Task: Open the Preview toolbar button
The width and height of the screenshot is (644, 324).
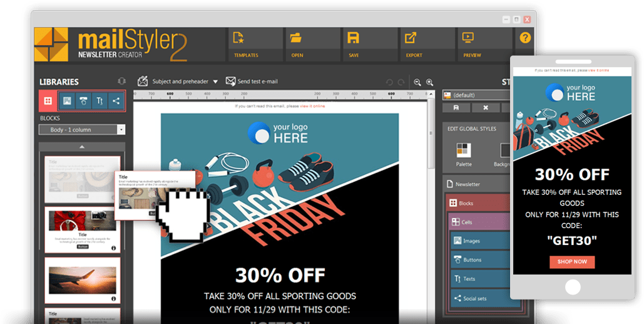Action: tap(484, 44)
